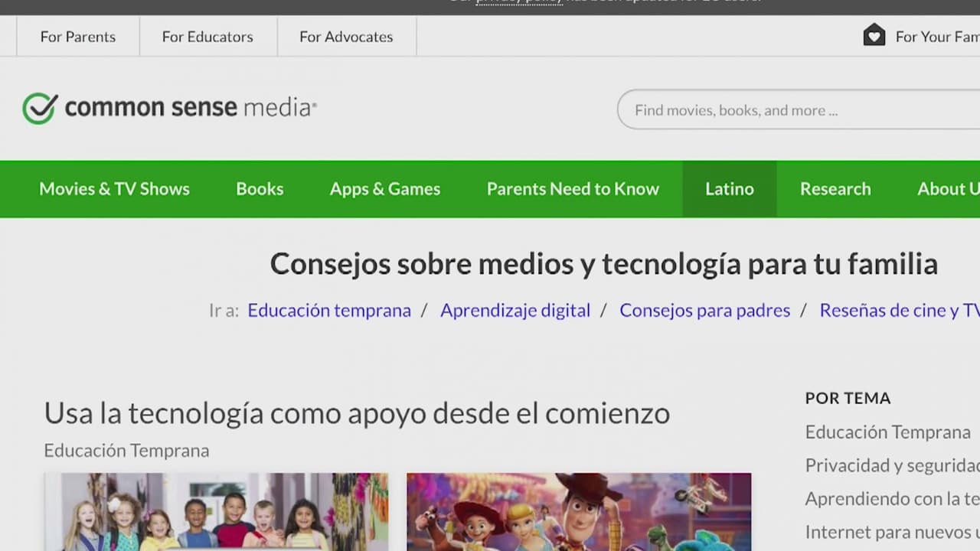Open the For Your Family link

pos(936,37)
